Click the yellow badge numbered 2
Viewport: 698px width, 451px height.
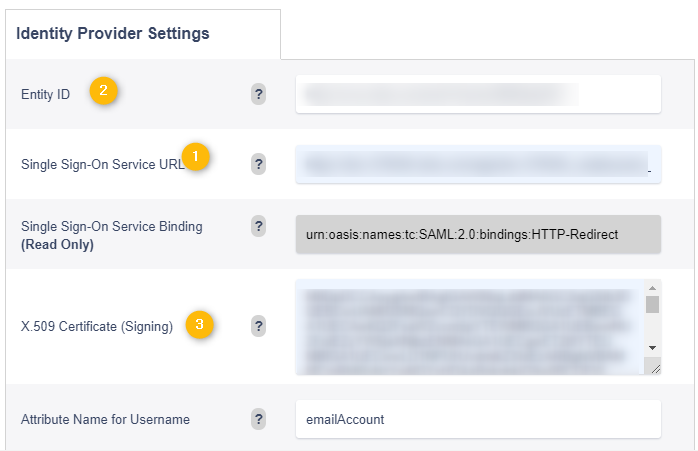pos(103,91)
